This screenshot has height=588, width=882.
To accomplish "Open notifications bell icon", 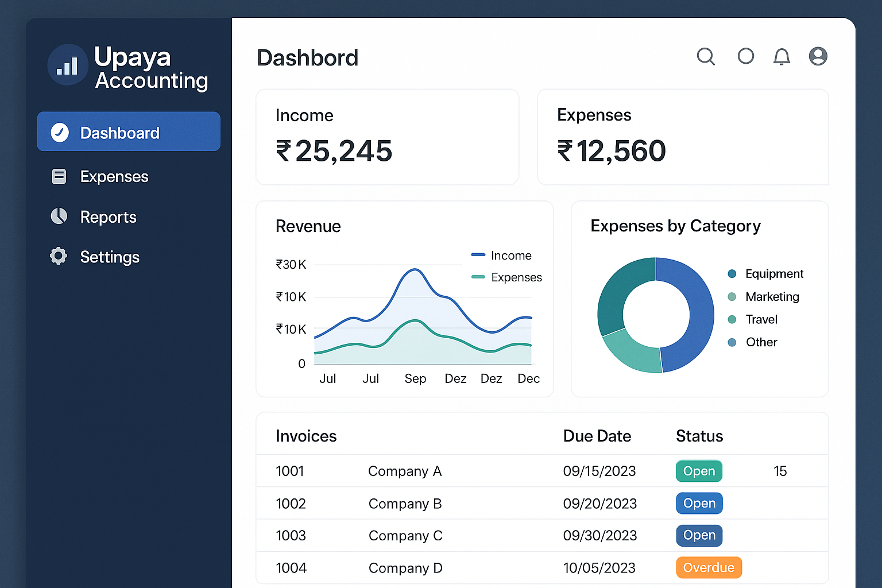I will coord(782,57).
